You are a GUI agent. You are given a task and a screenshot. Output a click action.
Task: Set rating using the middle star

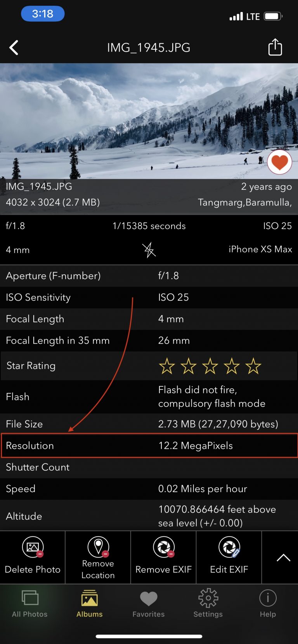[x=210, y=365]
